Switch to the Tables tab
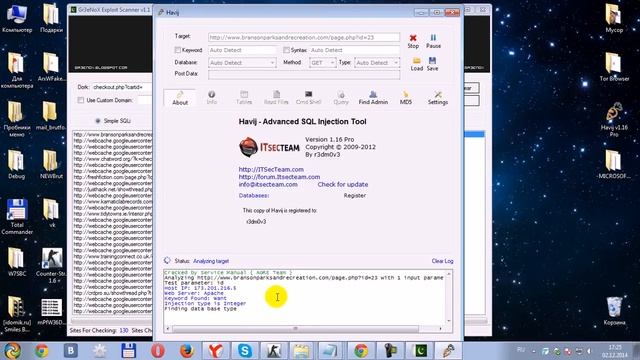 [x=244, y=98]
